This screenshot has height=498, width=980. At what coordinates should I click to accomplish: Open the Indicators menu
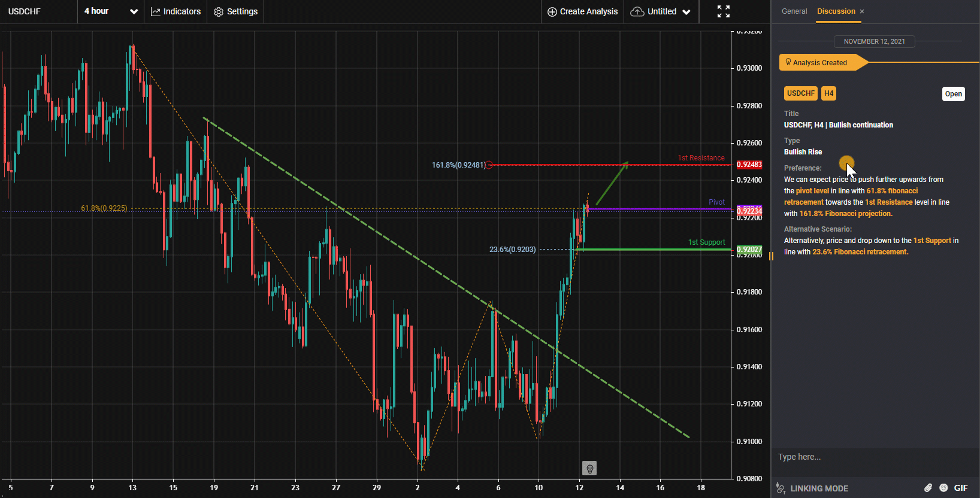pyautogui.click(x=176, y=11)
